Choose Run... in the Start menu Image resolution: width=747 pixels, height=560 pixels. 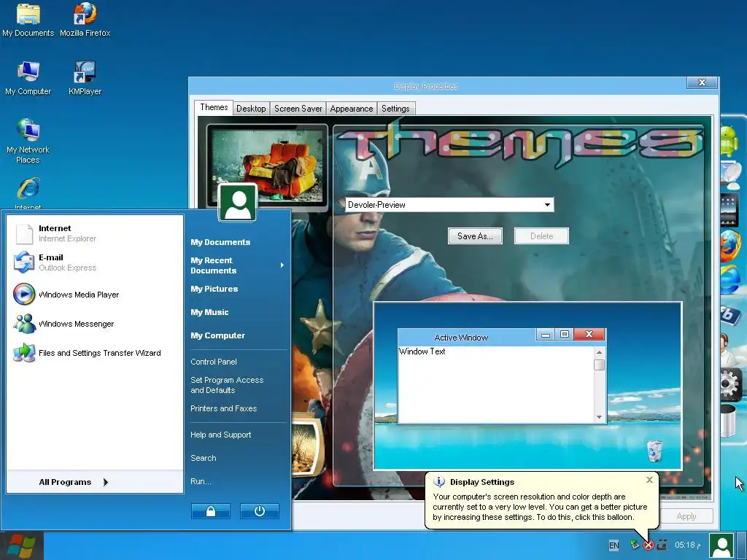[201, 481]
